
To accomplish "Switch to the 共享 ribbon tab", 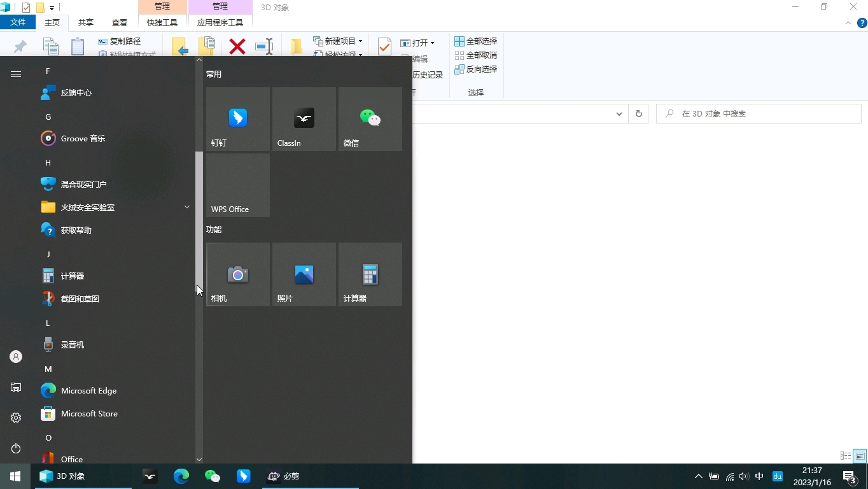I will coord(86,22).
